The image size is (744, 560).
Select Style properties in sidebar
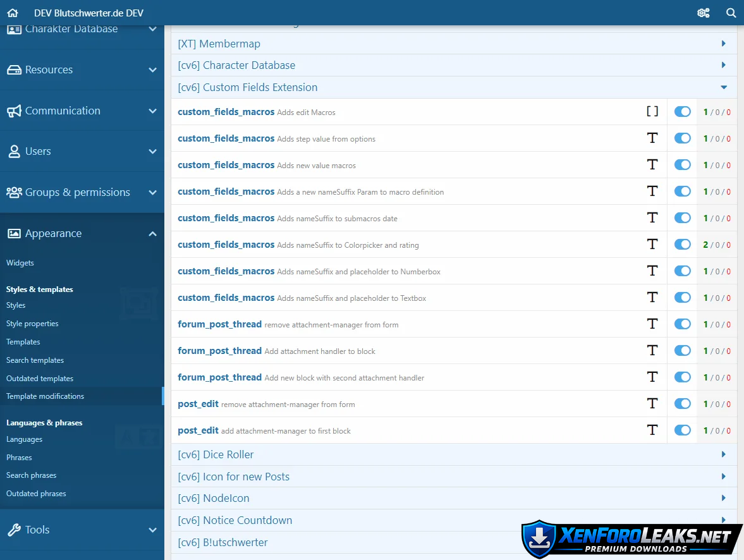coord(32,324)
